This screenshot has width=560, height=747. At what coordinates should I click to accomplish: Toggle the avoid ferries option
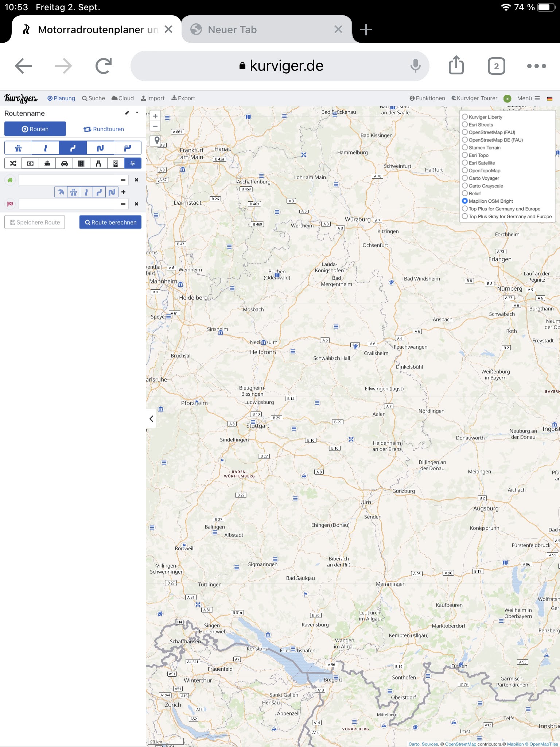[x=47, y=163]
